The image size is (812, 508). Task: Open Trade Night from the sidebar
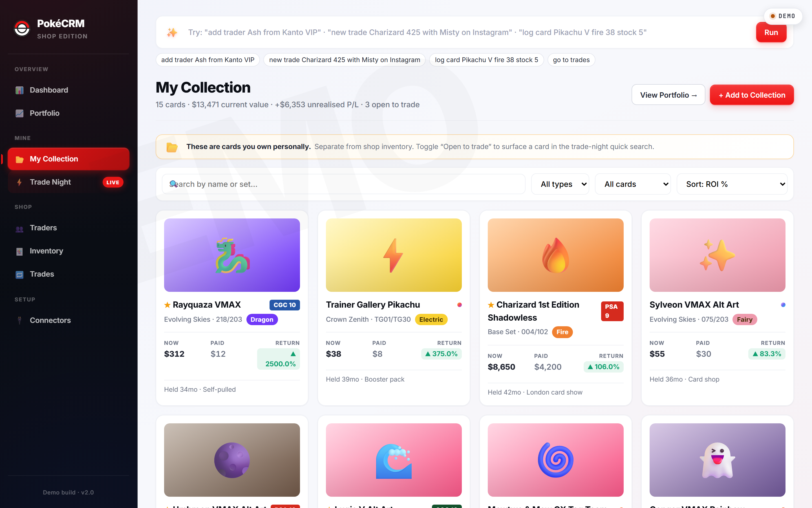coord(69,182)
